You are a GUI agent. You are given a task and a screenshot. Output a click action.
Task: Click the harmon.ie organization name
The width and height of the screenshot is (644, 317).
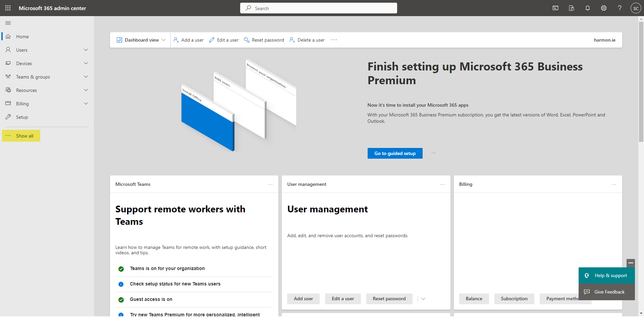[x=604, y=40]
